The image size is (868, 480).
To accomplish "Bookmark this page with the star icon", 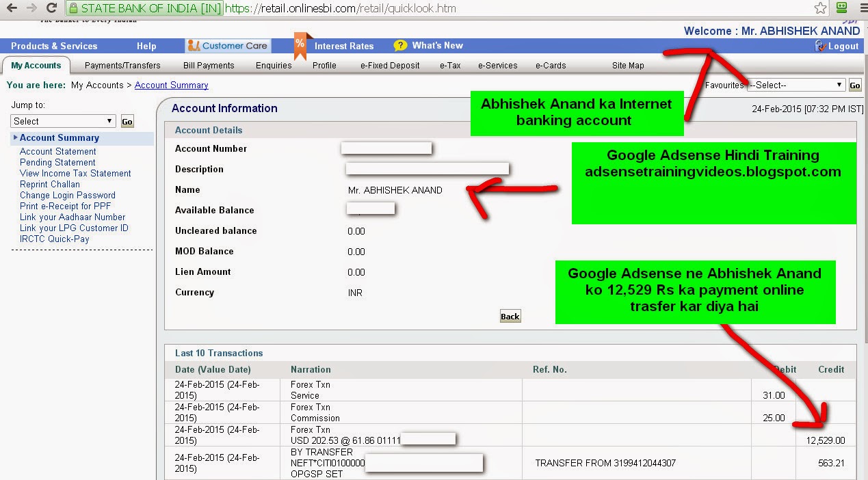I will pyautogui.click(x=820, y=8).
